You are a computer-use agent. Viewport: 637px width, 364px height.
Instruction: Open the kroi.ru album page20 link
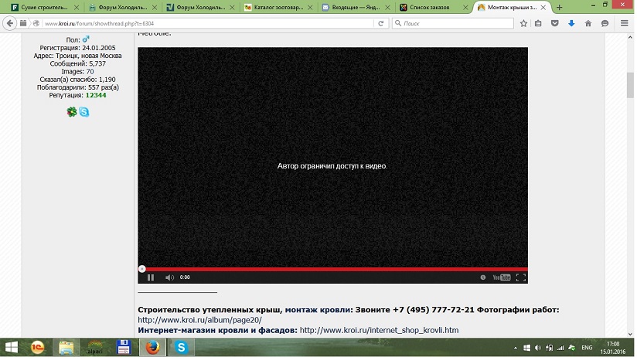(199, 320)
